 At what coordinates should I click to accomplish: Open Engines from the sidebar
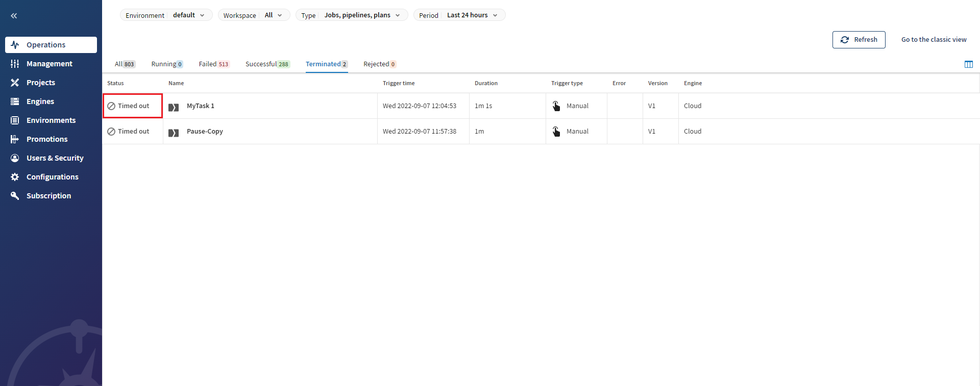(x=40, y=101)
